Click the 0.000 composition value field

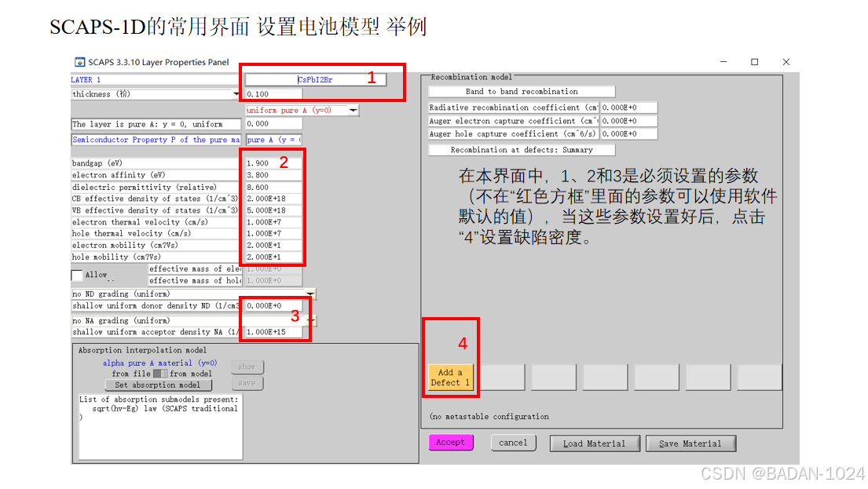pyautogui.click(x=273, y=124)
